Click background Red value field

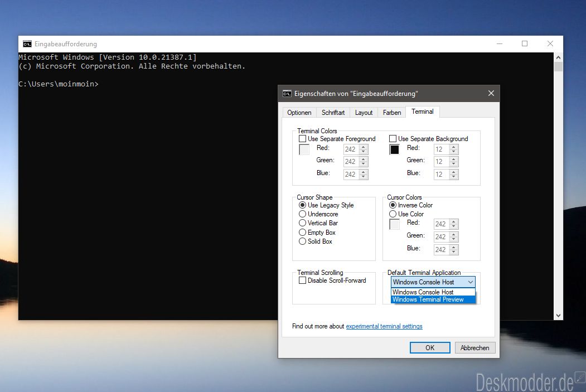click(442, 149)
